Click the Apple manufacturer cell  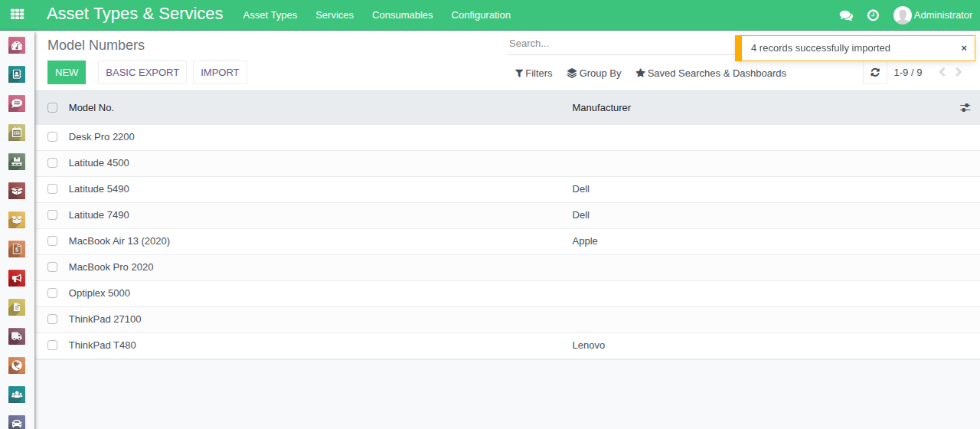coord(585,241)
